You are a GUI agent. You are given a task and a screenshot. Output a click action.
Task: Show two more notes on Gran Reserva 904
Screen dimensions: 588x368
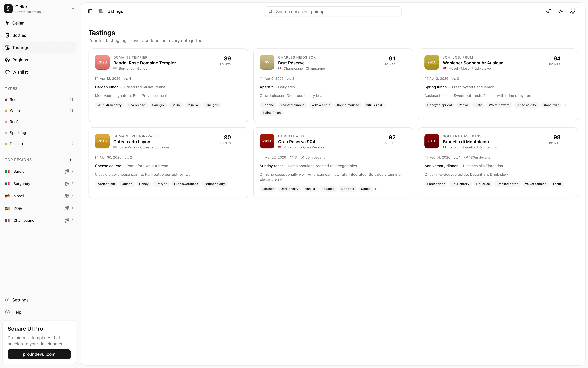(376, 189)
